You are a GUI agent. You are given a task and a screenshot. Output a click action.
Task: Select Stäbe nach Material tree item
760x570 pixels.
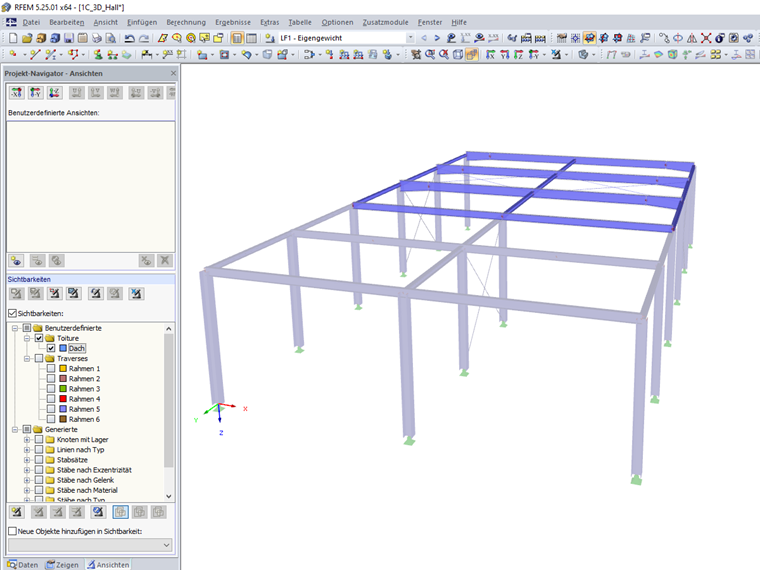point(87,490)
